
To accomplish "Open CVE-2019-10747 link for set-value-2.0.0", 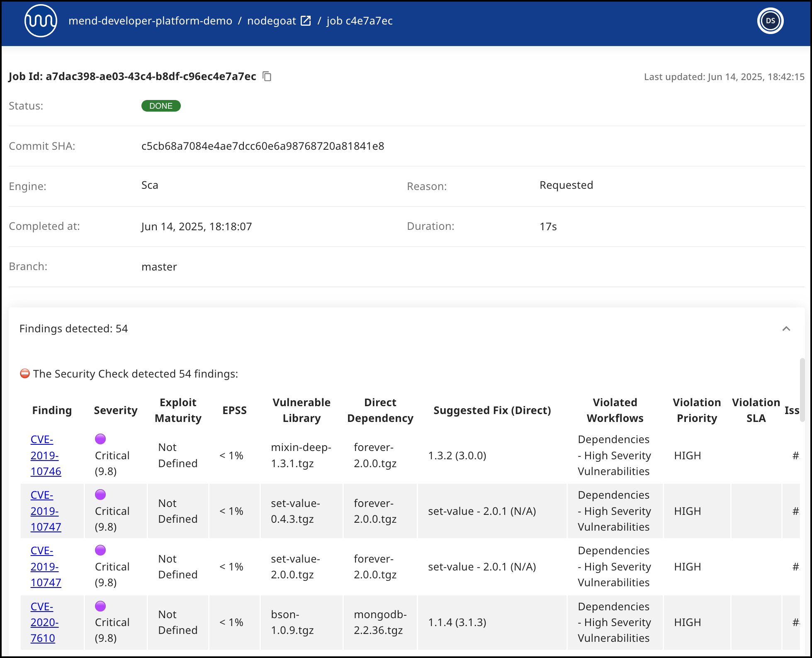I will coord(45,567).
